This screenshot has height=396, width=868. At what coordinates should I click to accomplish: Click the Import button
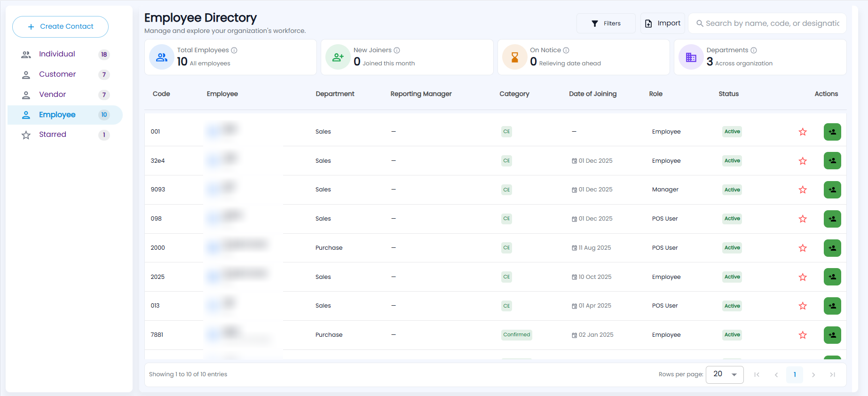(x=663, y=24)
